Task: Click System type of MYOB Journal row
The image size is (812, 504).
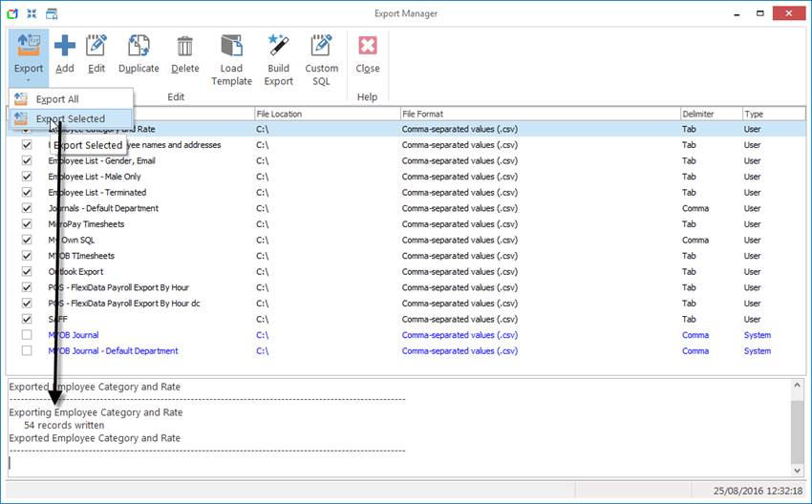Action: tap(758, 335)
